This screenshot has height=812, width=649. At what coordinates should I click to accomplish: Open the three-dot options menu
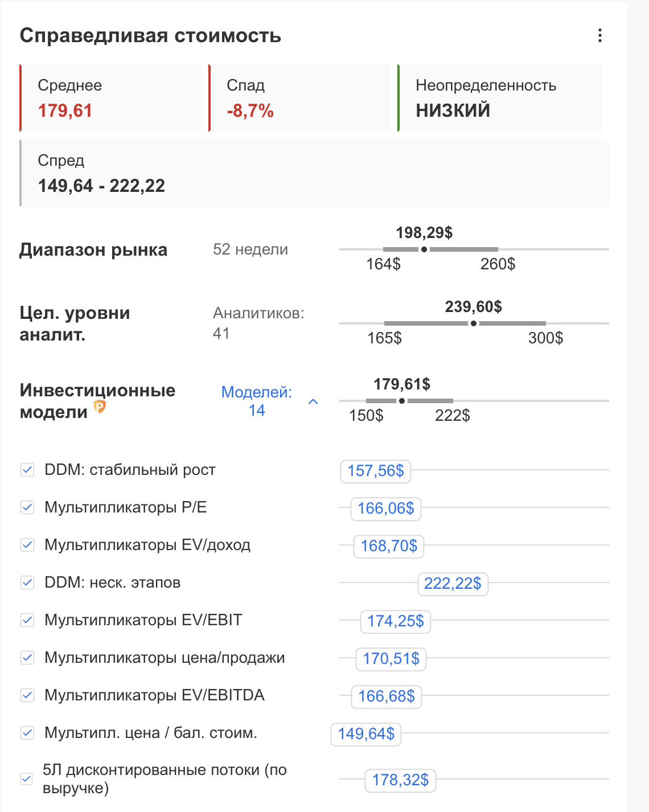click(x=599, y=36)
